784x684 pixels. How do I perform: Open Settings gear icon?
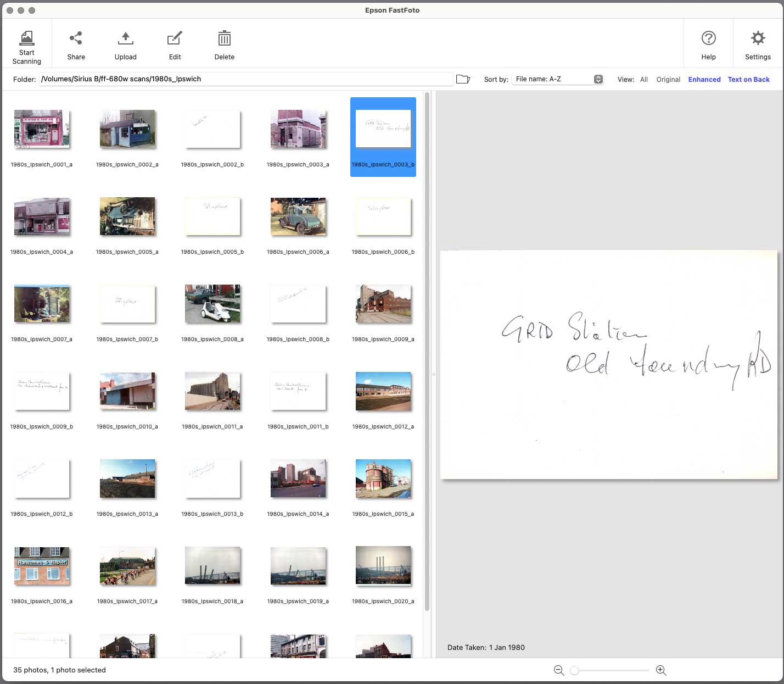[x=758, y=38]
